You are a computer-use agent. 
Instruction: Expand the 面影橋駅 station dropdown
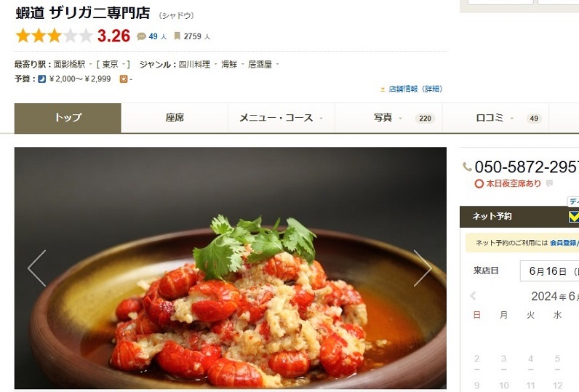click(x=90, y=64)
